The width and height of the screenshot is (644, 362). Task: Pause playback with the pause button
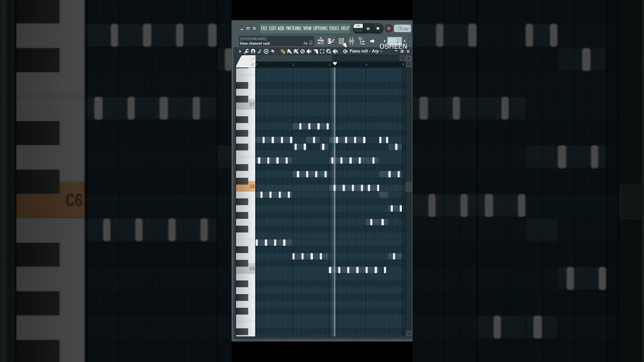tap(368, 29)
